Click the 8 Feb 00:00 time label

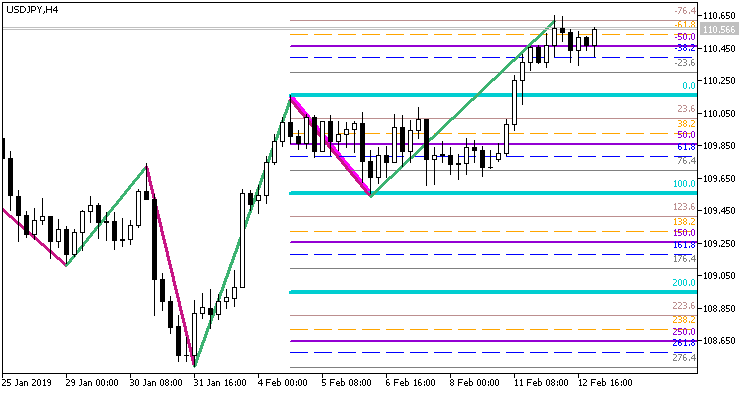tap(474, 383)
